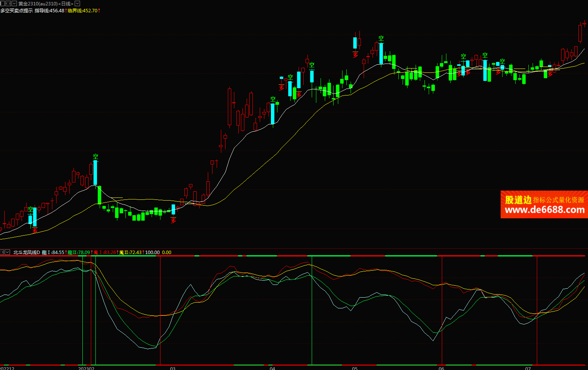
Task: Click the 北斗龙凤线D indicator name
Action: point(27,253)
